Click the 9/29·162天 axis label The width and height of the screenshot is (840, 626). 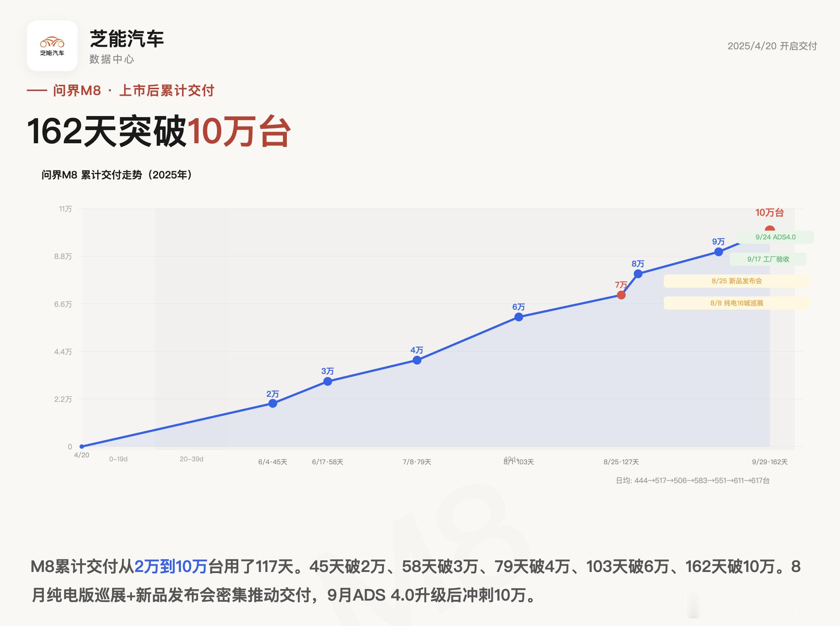click(770, 462)
